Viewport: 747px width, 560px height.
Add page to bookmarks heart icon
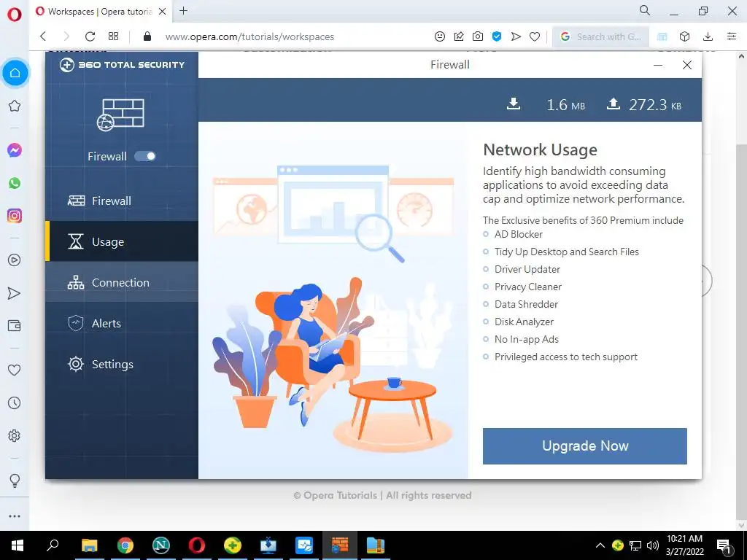click(x=535, y=36)
